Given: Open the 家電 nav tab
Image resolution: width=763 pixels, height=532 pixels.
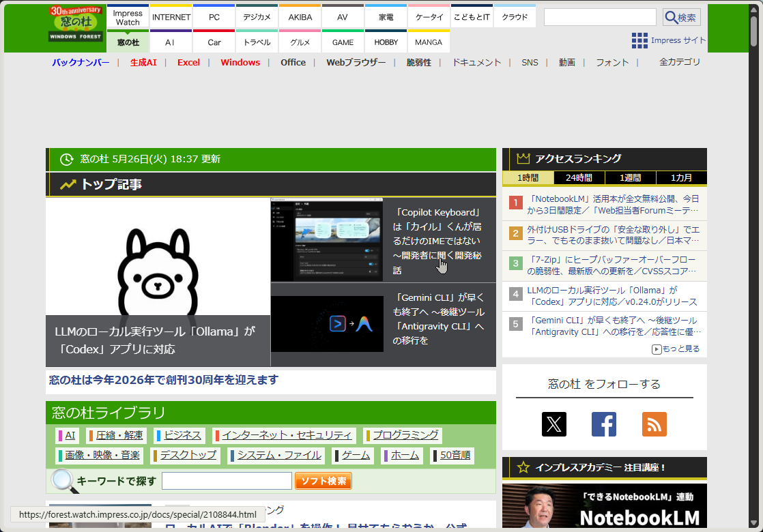Looking at the screenshot, I should [x=386, y=17].
